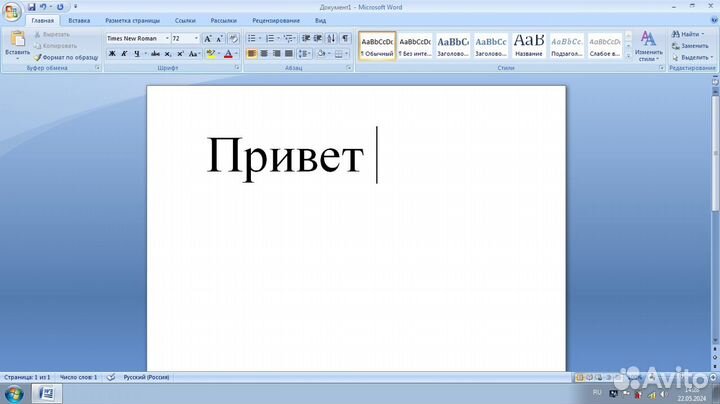Switch to the Разметка страницы tab
The image size is (720, 404).
[x=132, y=21]
